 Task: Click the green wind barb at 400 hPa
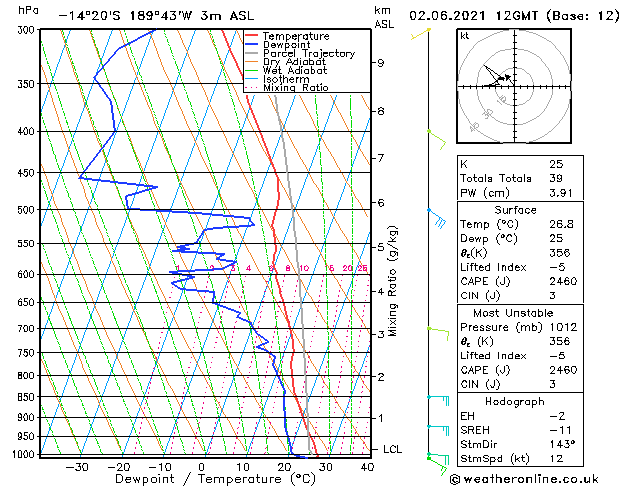[x=437, y=140]
